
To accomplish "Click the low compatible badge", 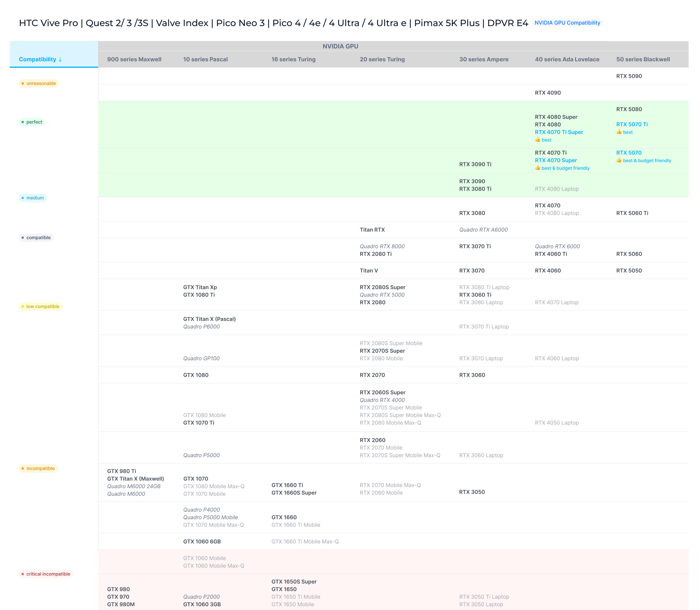I will 41,306.
